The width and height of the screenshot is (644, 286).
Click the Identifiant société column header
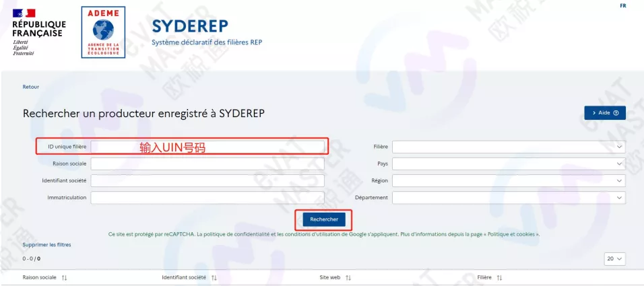(184, 277)
